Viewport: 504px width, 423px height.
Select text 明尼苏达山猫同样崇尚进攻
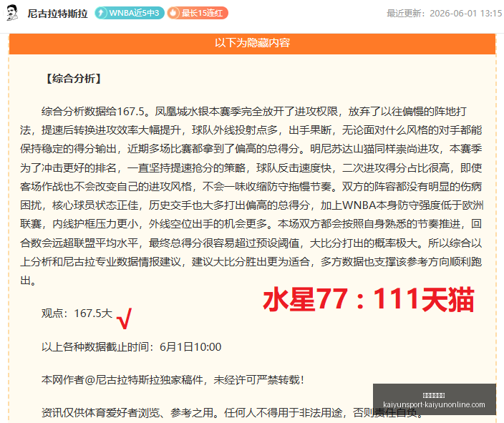tap(374, 148)
